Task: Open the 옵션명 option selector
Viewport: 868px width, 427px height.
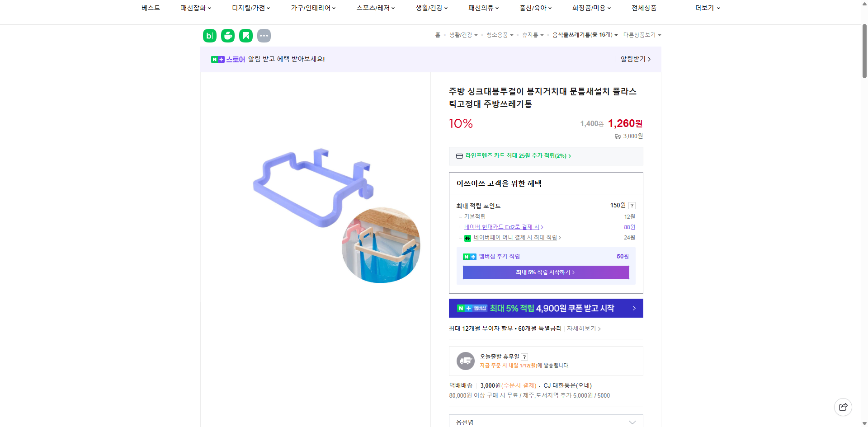Action: pyautogui.click(x=545, y=422)
